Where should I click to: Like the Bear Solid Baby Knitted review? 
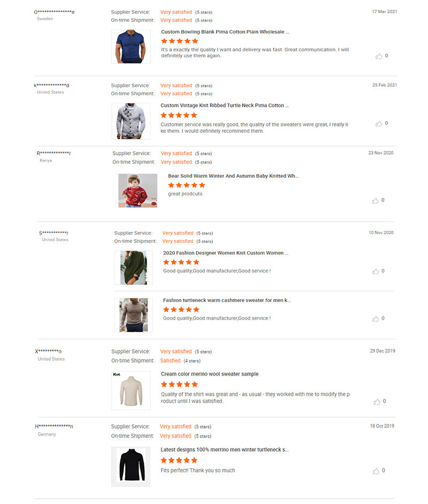pyautogui.click(x=376, y=201)
